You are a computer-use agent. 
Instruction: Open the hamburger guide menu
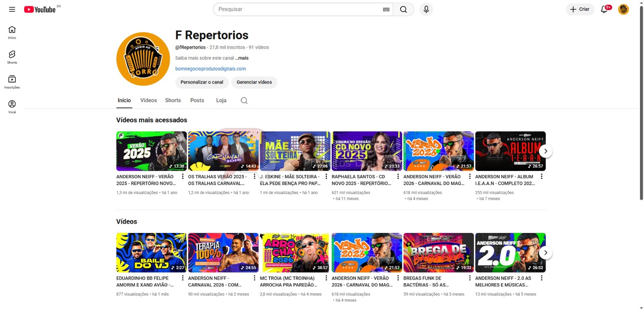[12, 9]
